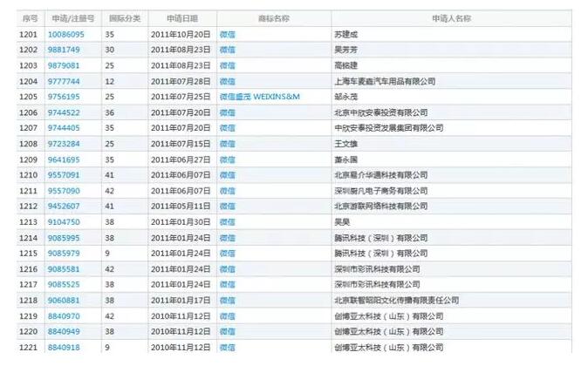Select applicant 北京联智昭阳文化传播有限责任公司

click(397, 301)
